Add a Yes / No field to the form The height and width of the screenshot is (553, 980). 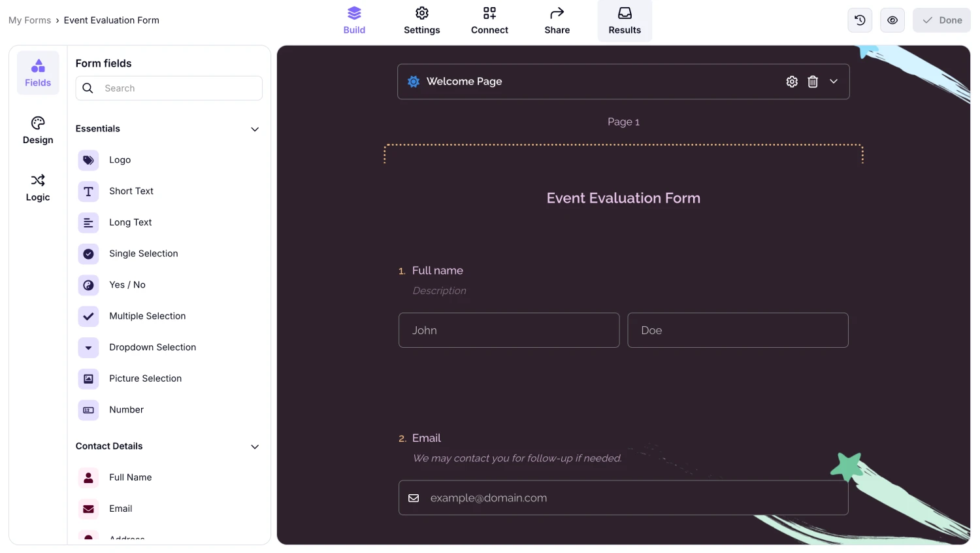pos(127,284)
